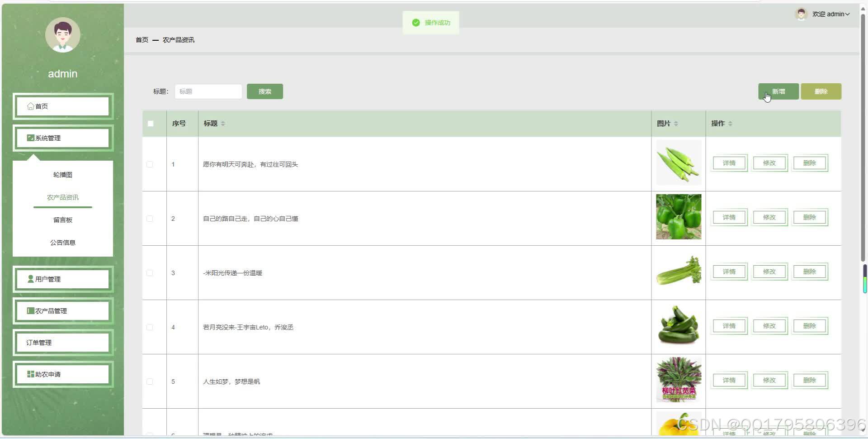The image size is (868, 439).
Task: Click the zucchini thumbnail in row 4
Action: pyautogui.click(x=679, y=325)
